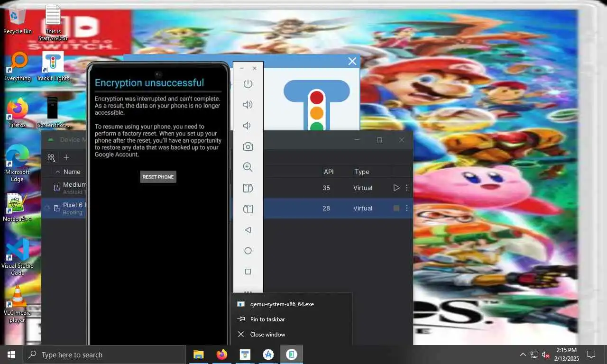Choose qemu-system-x86_64.exe in the jump list
This screenshot has height=364, width=607.
coord(292,304)
